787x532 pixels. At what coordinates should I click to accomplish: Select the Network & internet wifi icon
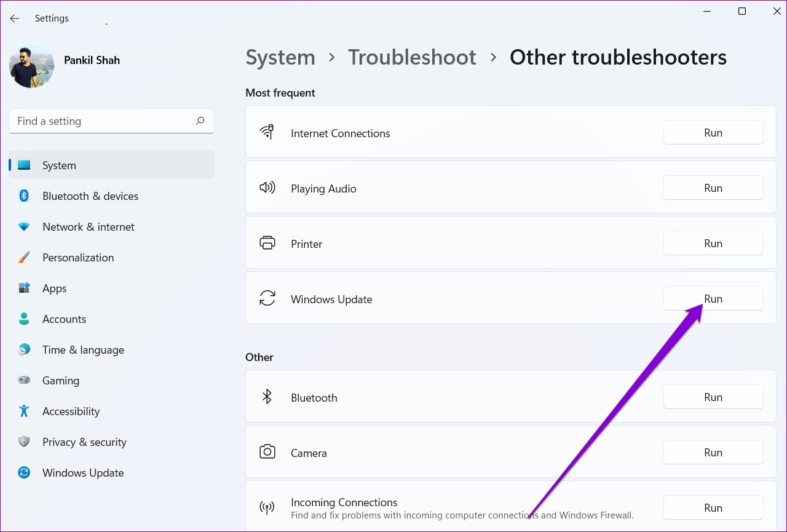pyautogui.click(x=24, y=227)
